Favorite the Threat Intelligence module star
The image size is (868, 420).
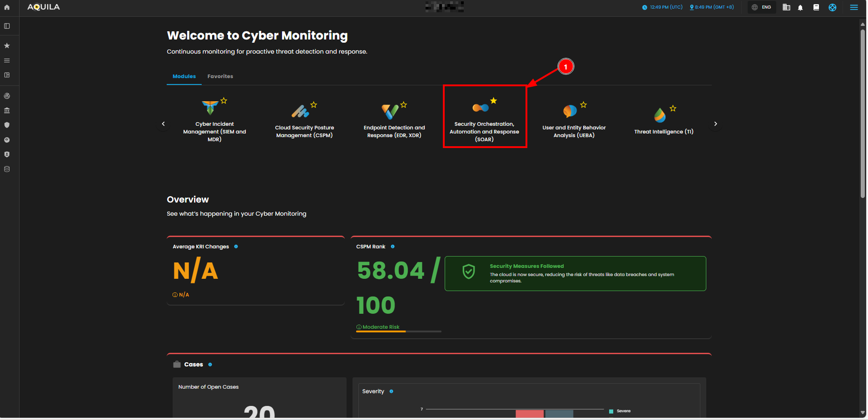(x=673, y=109)
